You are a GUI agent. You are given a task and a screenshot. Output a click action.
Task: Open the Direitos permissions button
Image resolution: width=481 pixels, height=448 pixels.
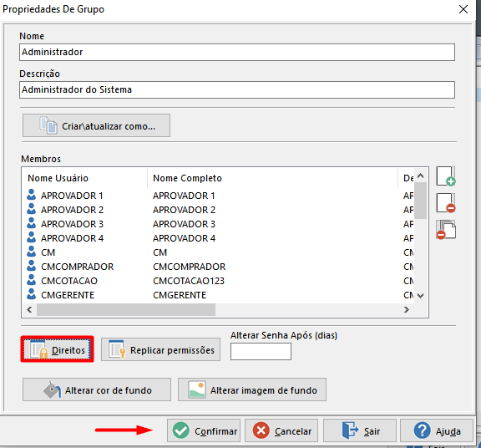[58, 349]
